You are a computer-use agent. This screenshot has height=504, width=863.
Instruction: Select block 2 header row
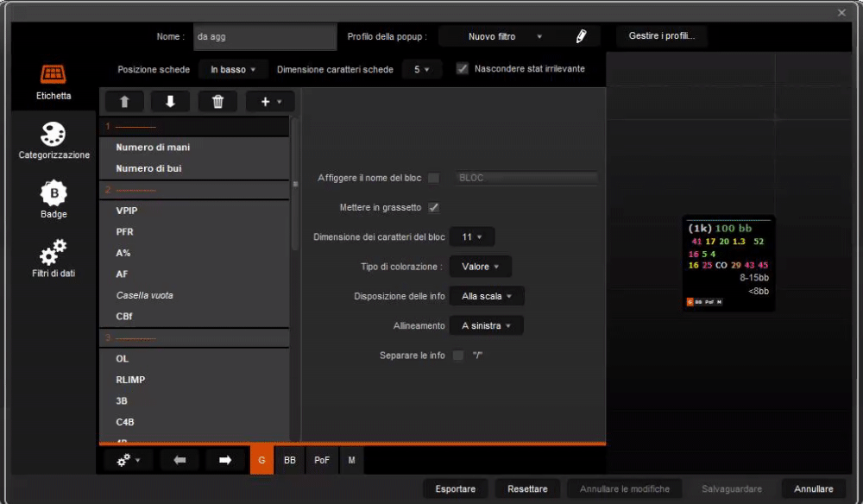193,190
